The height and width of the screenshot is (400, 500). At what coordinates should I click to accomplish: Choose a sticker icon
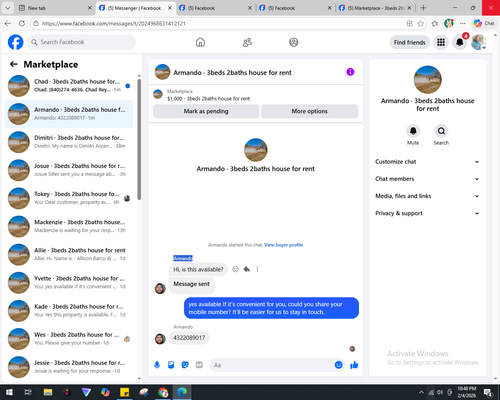185,365
